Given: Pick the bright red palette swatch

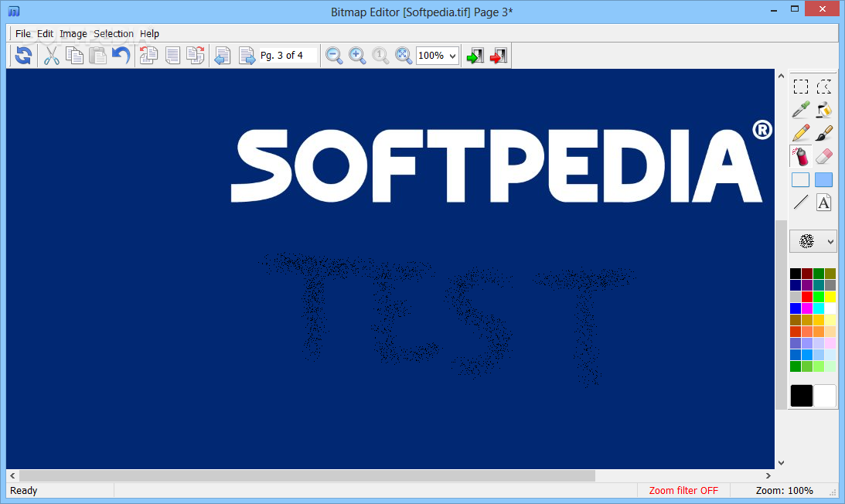Looking at the screenshot, I should pyautogui.click(x=807, y=297).
